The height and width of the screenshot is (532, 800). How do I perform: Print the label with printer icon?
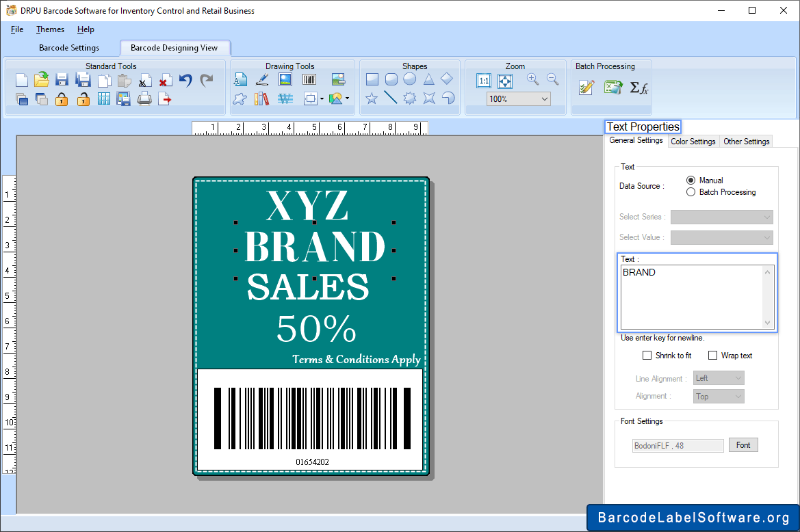[144, 98]
